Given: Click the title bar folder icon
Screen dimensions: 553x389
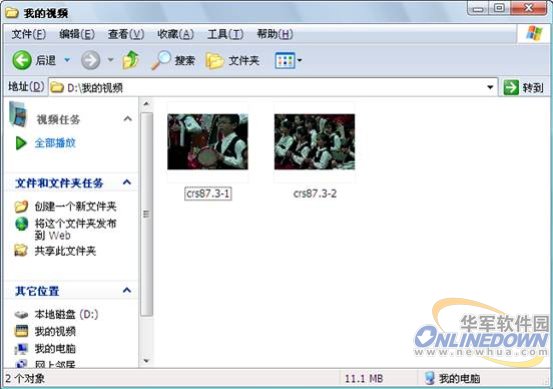Looking at the screenshot, I should point(11,13).
